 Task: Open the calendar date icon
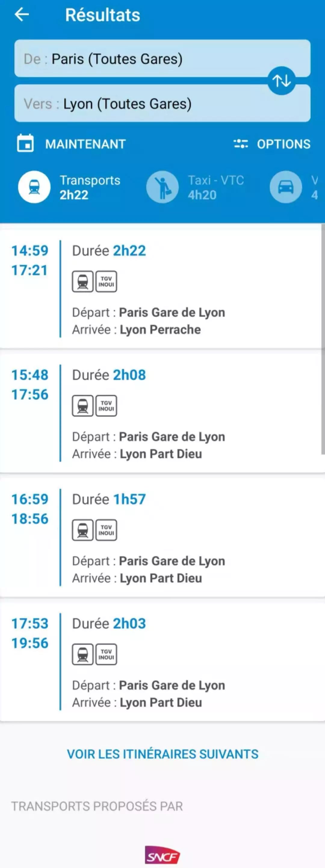point(25,144)
